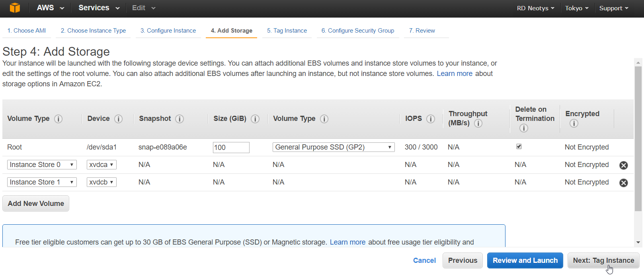Open the Instance Store 0 type dropdown
Image resolution: width=644 pixels, height=276 pixels.
[42, 165]
